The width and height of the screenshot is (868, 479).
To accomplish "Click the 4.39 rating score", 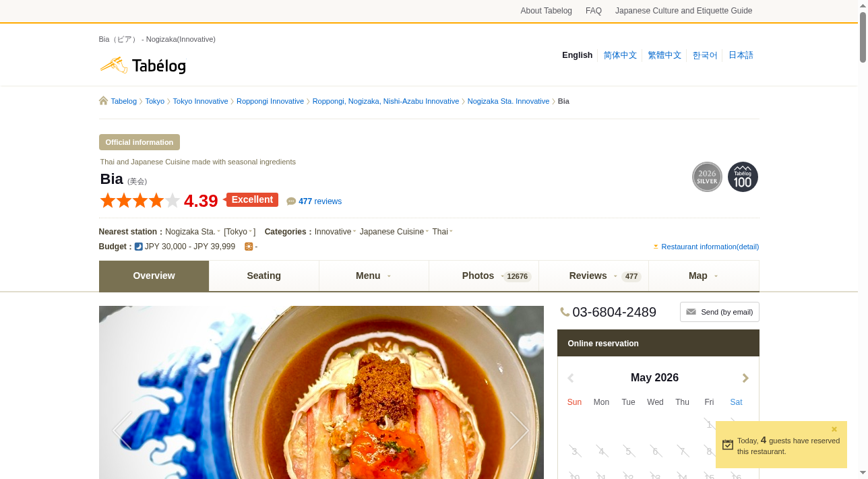I will point(201,201).
